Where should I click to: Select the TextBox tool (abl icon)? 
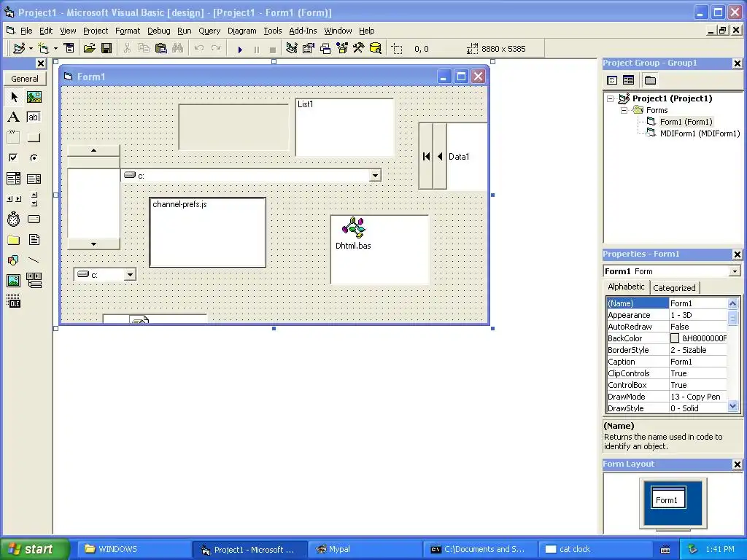[x=34, y=117]
